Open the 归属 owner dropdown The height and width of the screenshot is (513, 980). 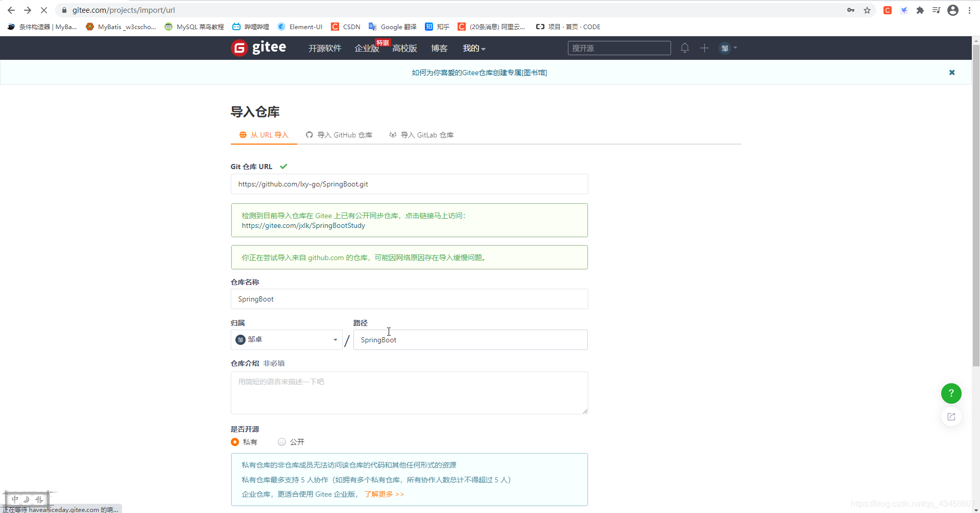coord(286,339)
